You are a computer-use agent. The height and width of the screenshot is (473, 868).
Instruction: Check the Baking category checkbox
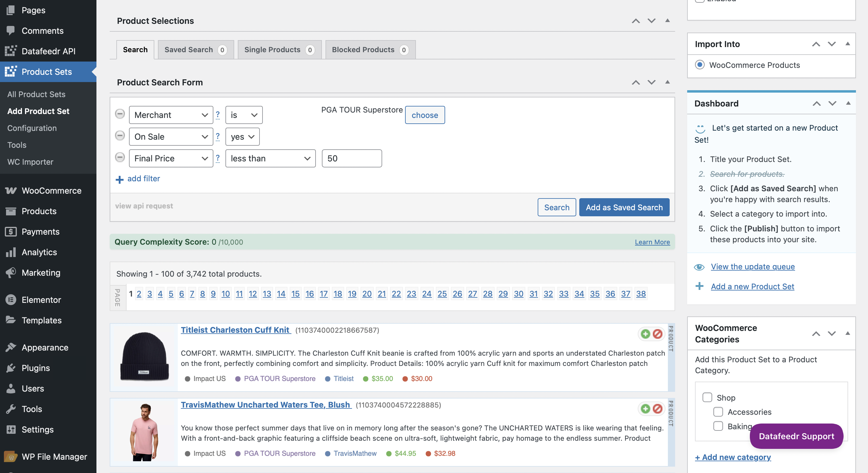pyautogui.click(x=718, y=426)
